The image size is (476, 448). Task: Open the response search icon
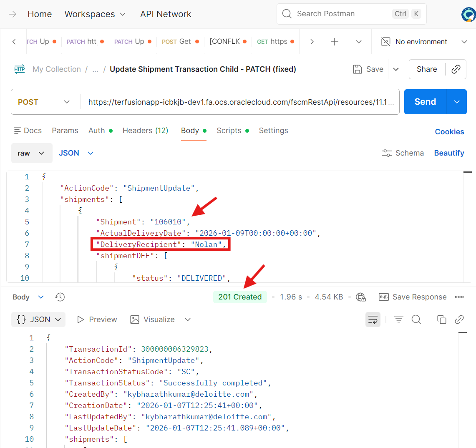pos(416,319)
